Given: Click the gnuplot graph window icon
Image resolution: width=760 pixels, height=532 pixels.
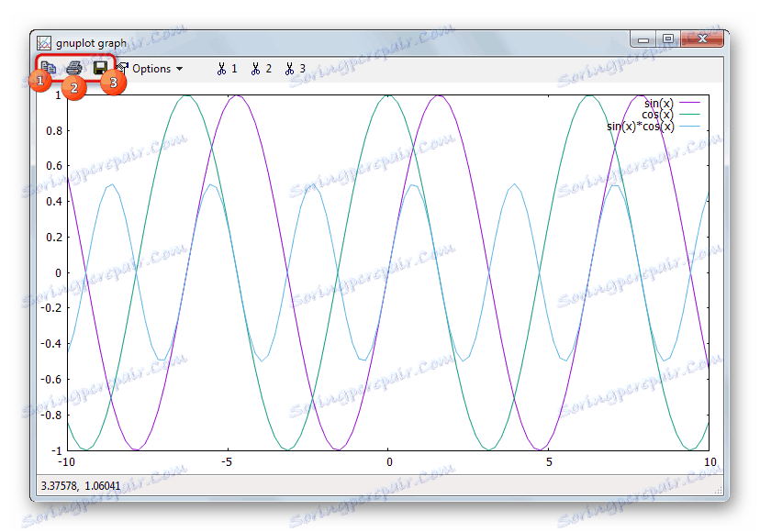Looking at the screenshot, I should [44, 42].
